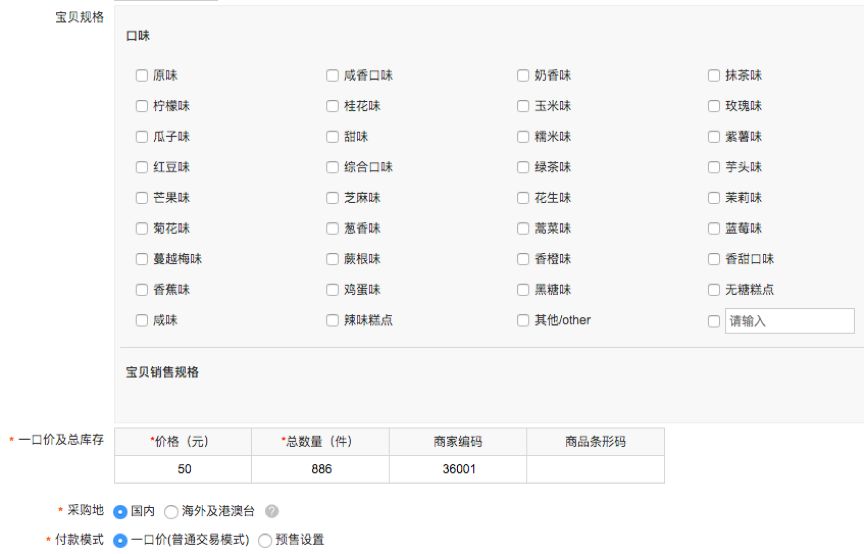Select 花生味 checkbox
The width and height of the screenshot is (864, 554).
pos(523,198)
